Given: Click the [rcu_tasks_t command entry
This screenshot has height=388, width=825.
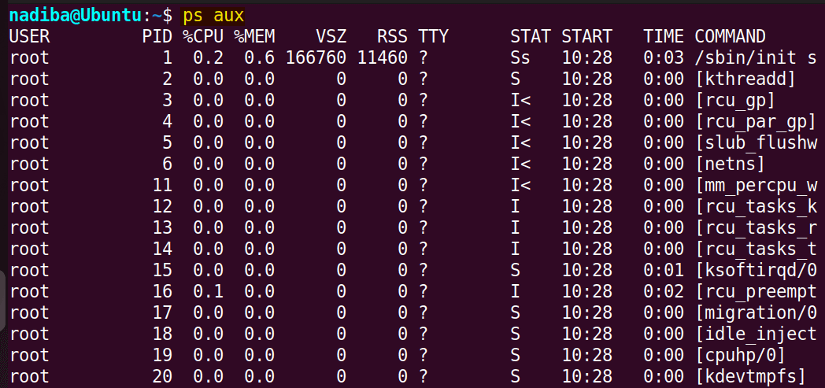Looking at the screenshot, I should (x=756, y=249).
